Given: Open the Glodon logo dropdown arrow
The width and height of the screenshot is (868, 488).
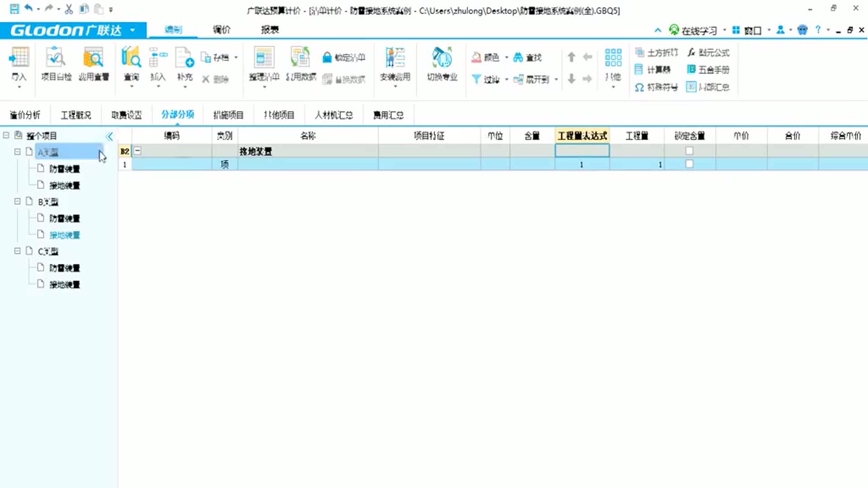Looking at the screenshot, I should point(132,30).
